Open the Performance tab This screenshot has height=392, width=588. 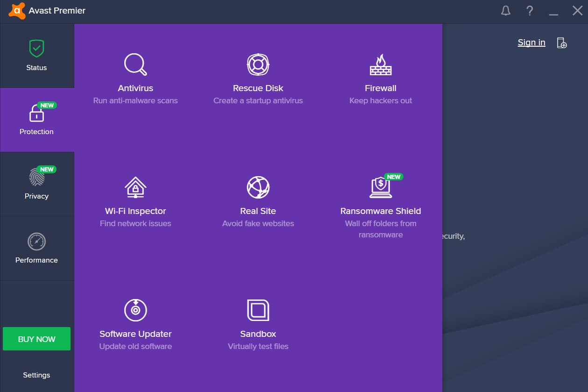tap(37, 248)
